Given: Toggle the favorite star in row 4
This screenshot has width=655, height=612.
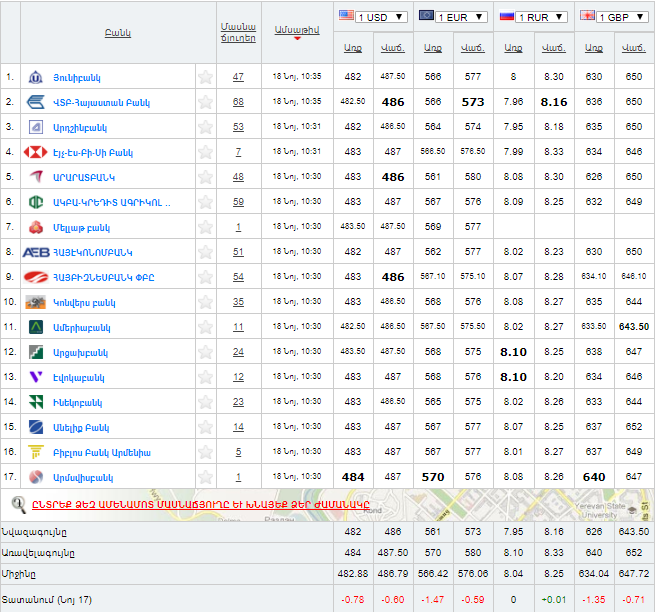Looking at the screenshot, I should coord(206,152).
